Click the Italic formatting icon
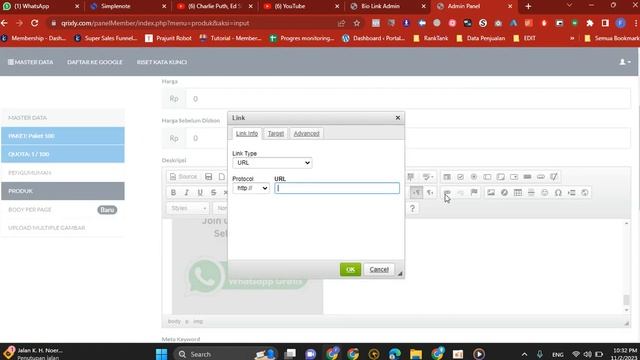Viewport: 640px width, 360px height. [187, 193]
